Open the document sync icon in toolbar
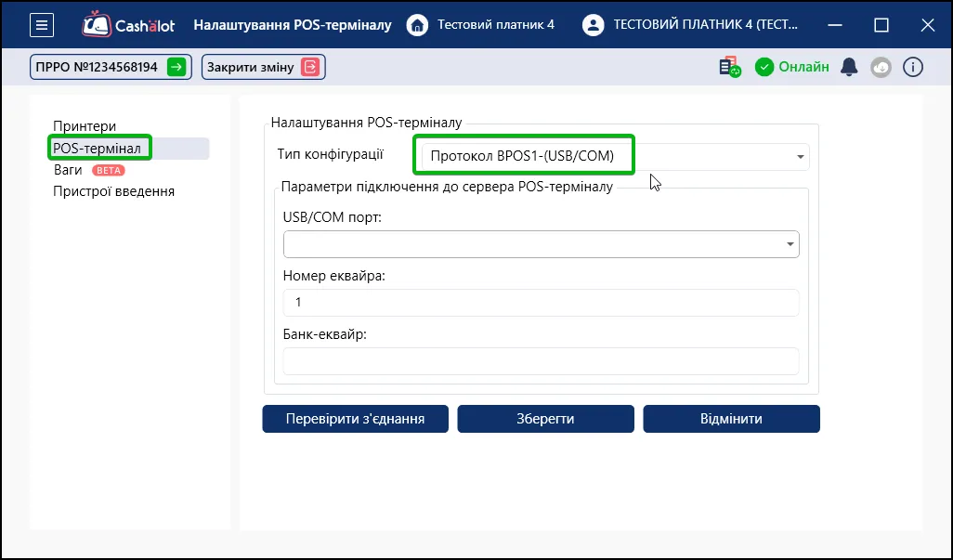This screenshot has width=953, height=560. [730, 67]
